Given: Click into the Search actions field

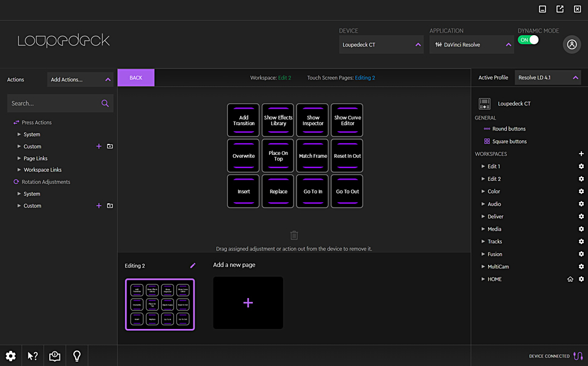Looking at the screenshot, I should 60,103.
